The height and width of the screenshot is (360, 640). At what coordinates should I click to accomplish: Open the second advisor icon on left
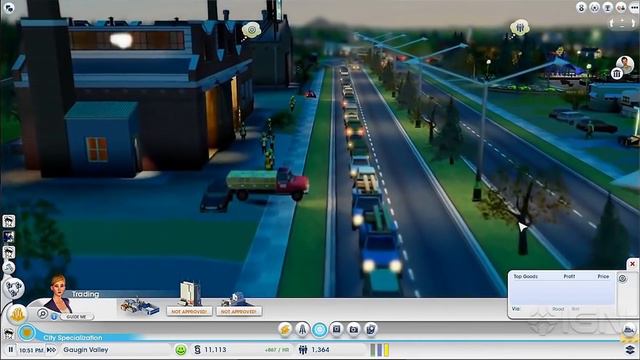9,237
